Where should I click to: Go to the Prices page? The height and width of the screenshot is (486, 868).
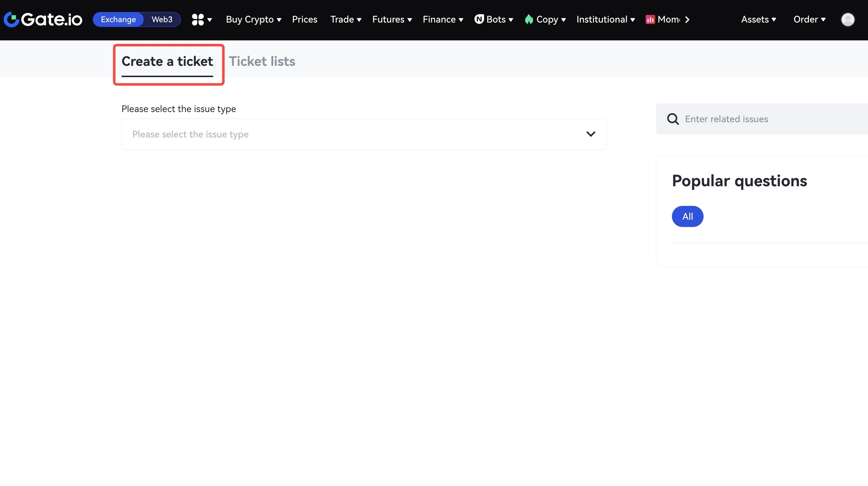point(304,20)
